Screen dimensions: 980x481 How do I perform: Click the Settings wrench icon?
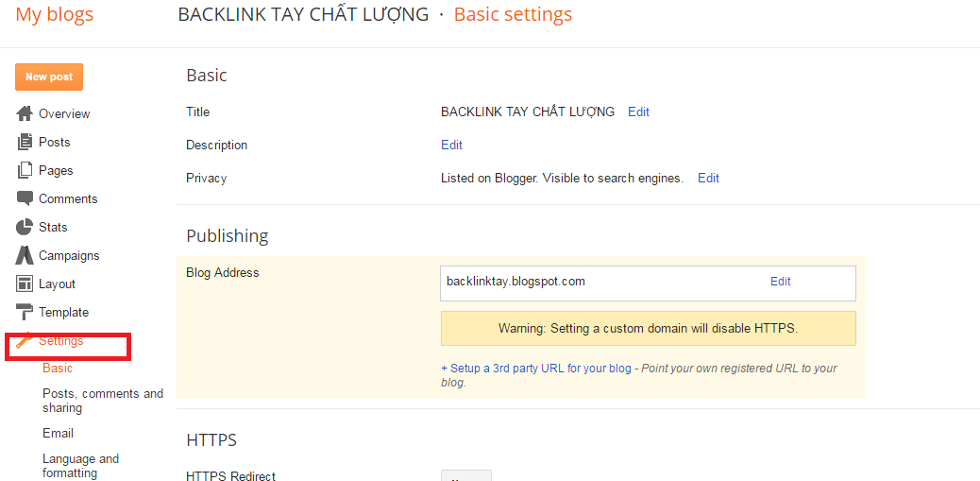tap(24, 341)
